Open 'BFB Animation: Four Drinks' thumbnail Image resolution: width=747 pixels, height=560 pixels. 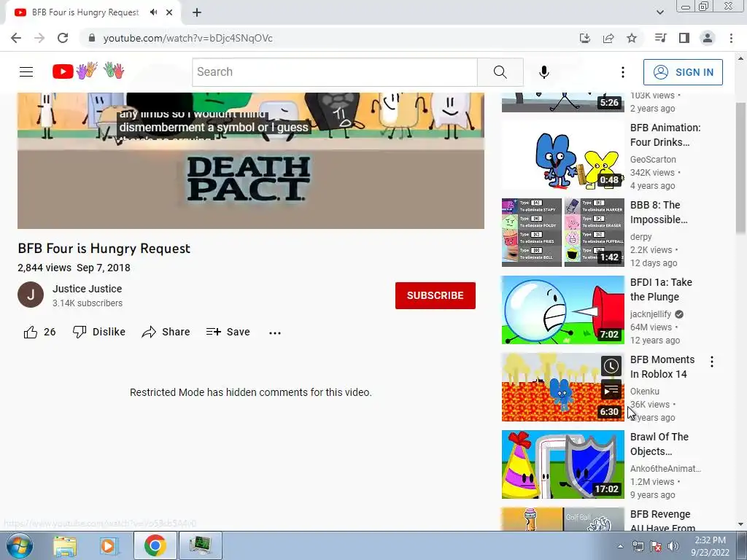point(562,155)
